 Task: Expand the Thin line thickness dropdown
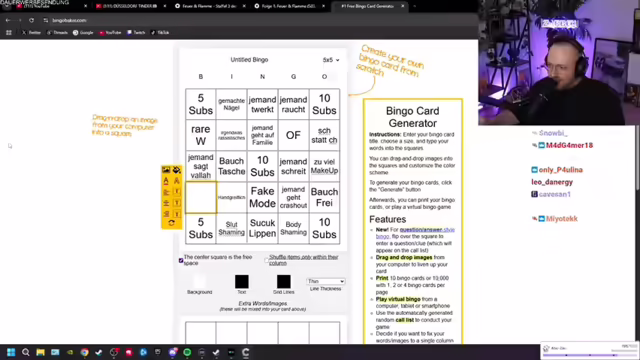pyautogui.click(x=326, y=281)
